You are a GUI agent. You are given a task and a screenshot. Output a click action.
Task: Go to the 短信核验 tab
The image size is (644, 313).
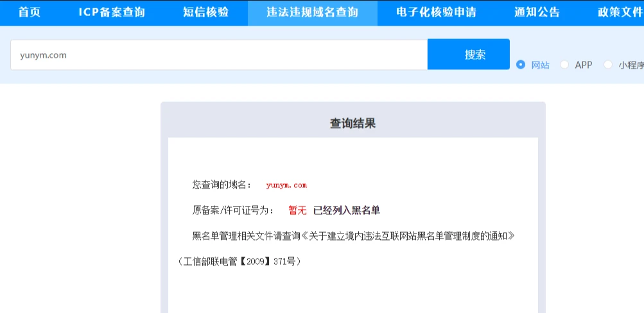(205, 12)
